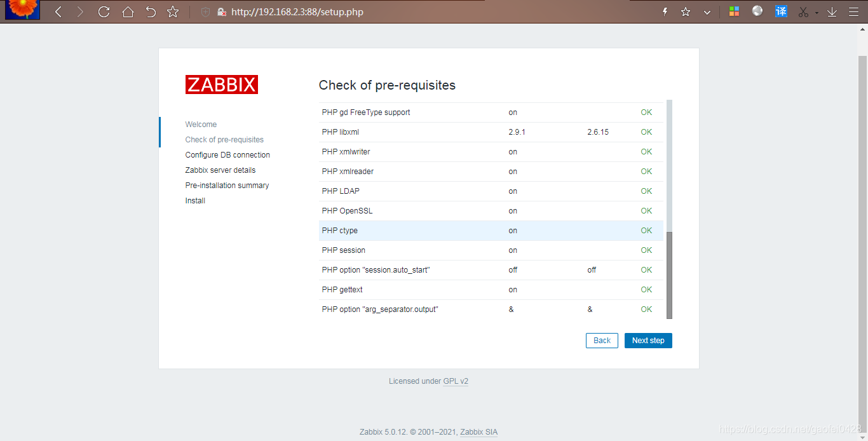Bookmark the page using the left star icon
The width and height of the screenshot is (868, 441).
point(172,11)
